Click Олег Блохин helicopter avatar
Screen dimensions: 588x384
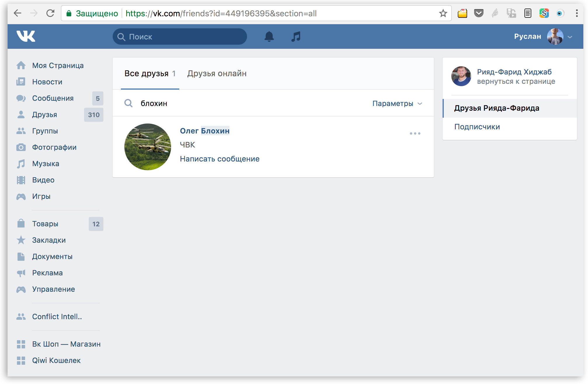coord(148,147)
